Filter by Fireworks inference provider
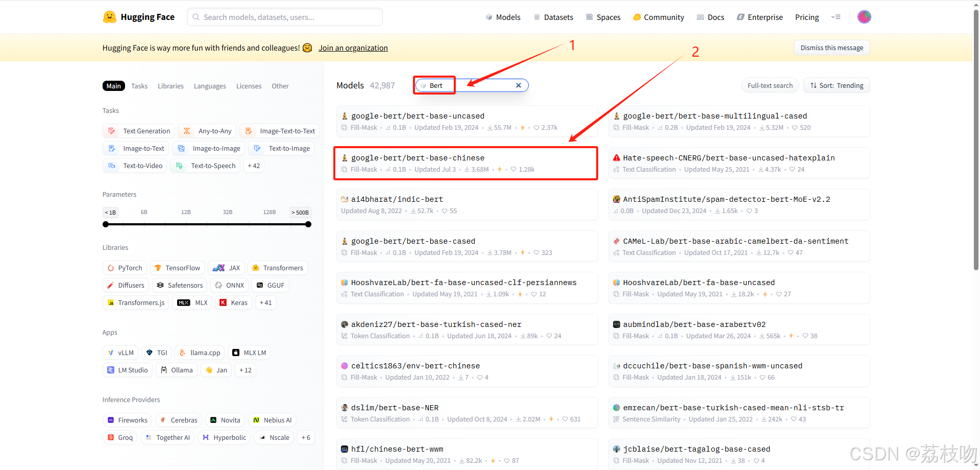The width and height of the screenshot is (980, 470). [x=128, y=420]
